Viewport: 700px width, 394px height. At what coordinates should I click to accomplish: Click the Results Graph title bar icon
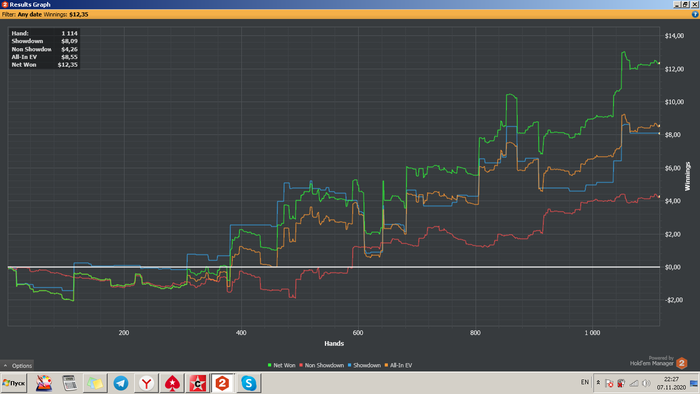4,4
